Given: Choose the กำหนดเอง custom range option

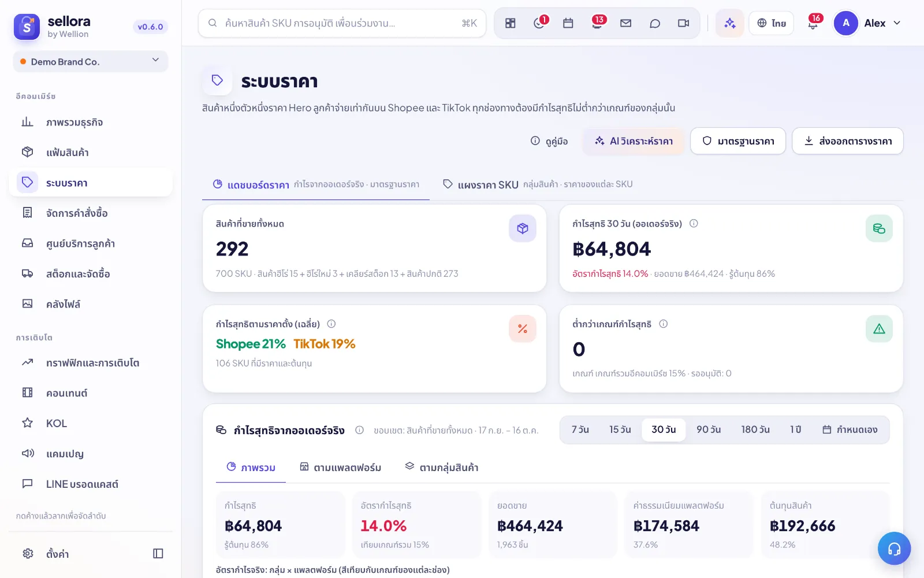Looking at the screenshot, I should coord(850,430).
